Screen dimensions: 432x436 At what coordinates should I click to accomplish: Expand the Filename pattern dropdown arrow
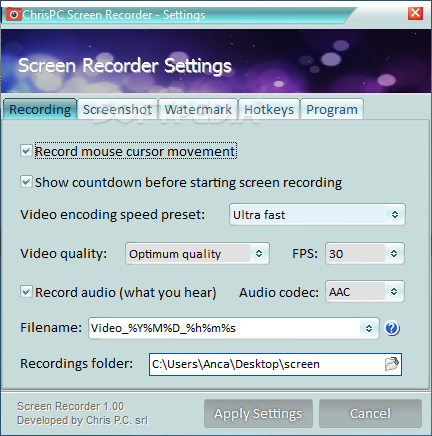pos(369,328)
